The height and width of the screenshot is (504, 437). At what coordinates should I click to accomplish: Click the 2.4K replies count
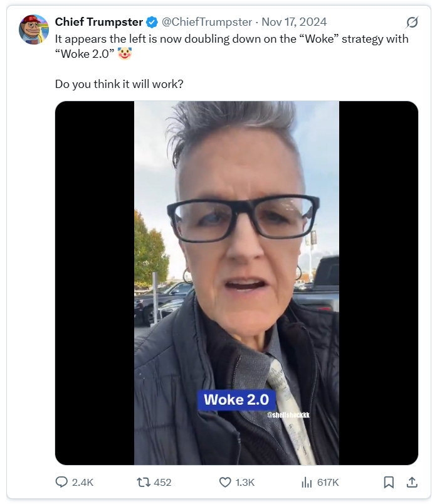pyautogui.click(x=83, y=482)
